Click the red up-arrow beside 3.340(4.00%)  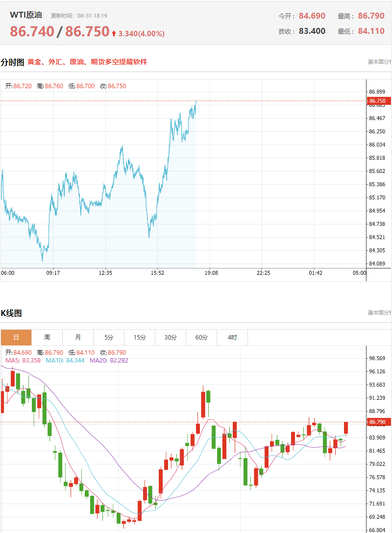tap(114, 33)
